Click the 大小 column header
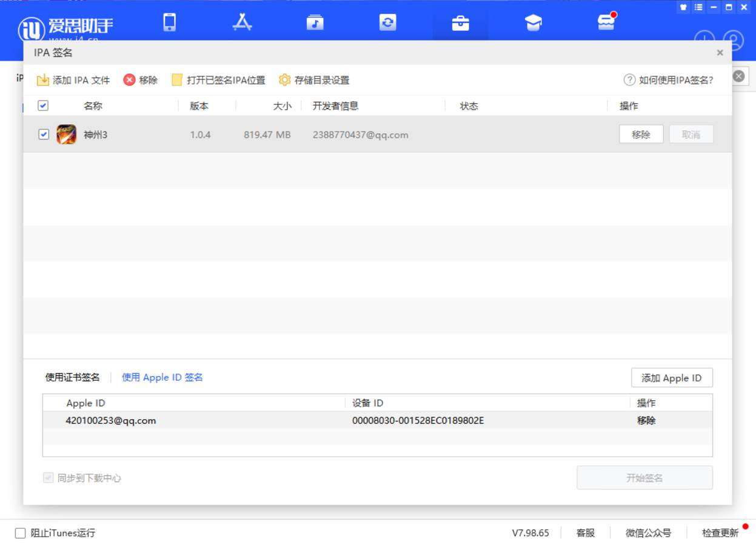This screenshot has width=756, height=544. [282, 106]
